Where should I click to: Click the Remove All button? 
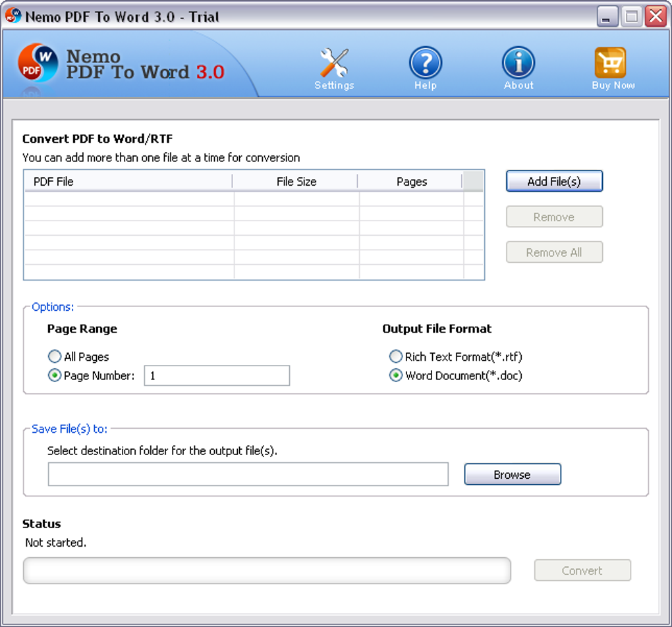554,252
